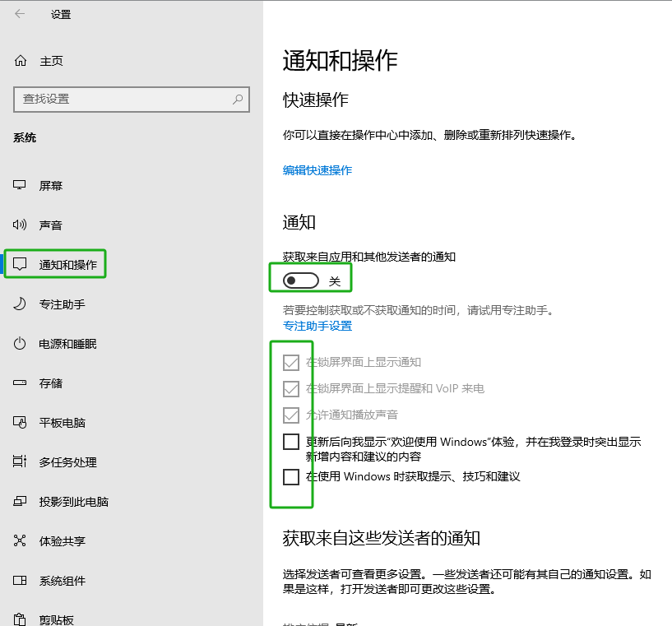Open Shared experiences (体验共享) menu item
The width and height of the screenshot is (672, 626).
coord(62,541)
